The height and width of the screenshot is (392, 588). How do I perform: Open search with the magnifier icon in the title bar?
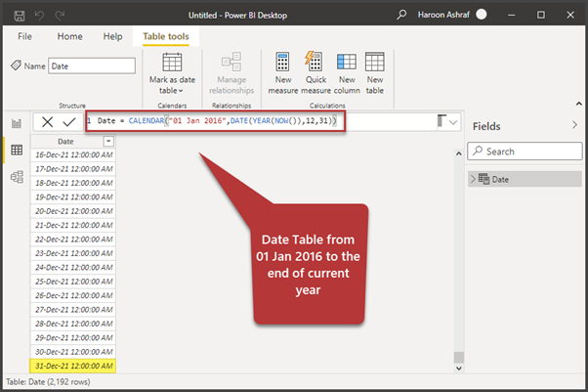point(401,15)
